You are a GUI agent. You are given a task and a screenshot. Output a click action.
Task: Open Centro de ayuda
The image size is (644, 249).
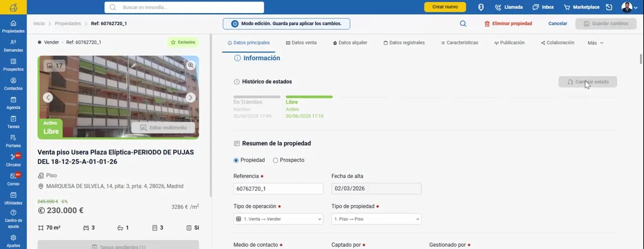(x=13, y=219)
